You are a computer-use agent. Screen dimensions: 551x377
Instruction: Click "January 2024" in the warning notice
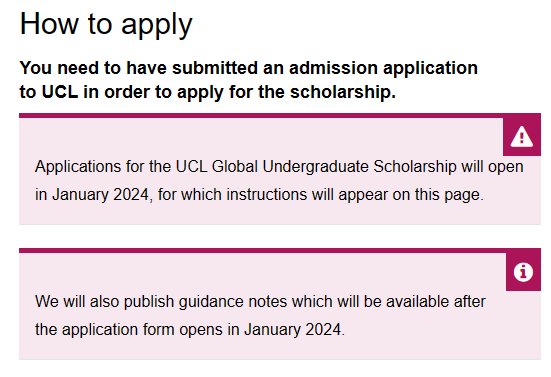click(101, 195)
